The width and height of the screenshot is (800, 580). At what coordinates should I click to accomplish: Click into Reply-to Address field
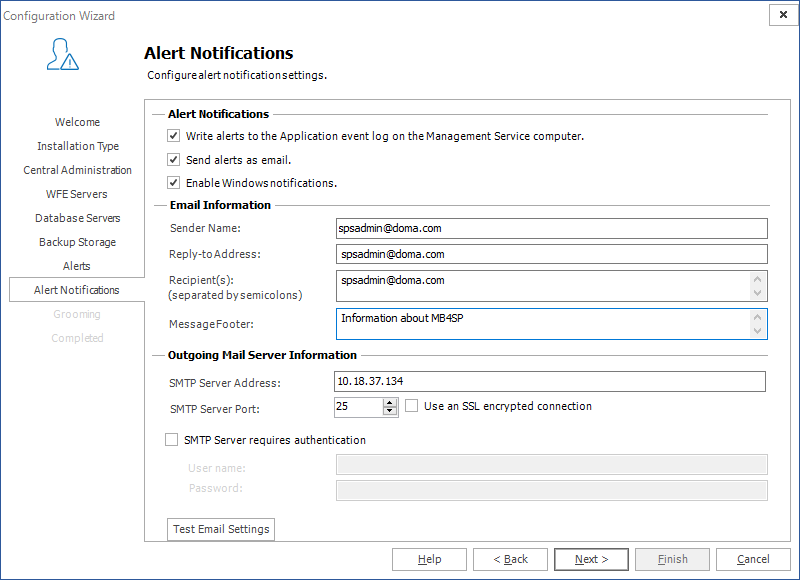[x=552, y=254]
